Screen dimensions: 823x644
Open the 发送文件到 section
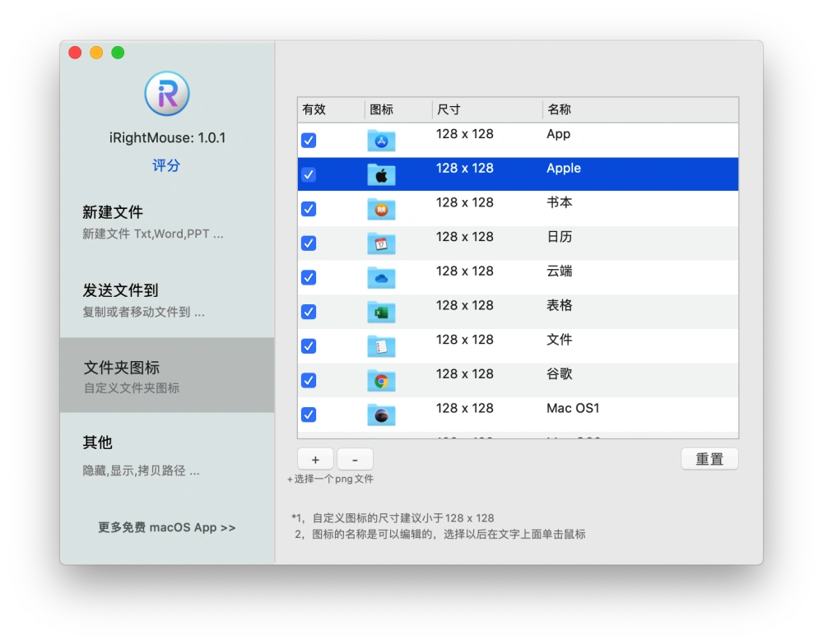coord(167,300)
